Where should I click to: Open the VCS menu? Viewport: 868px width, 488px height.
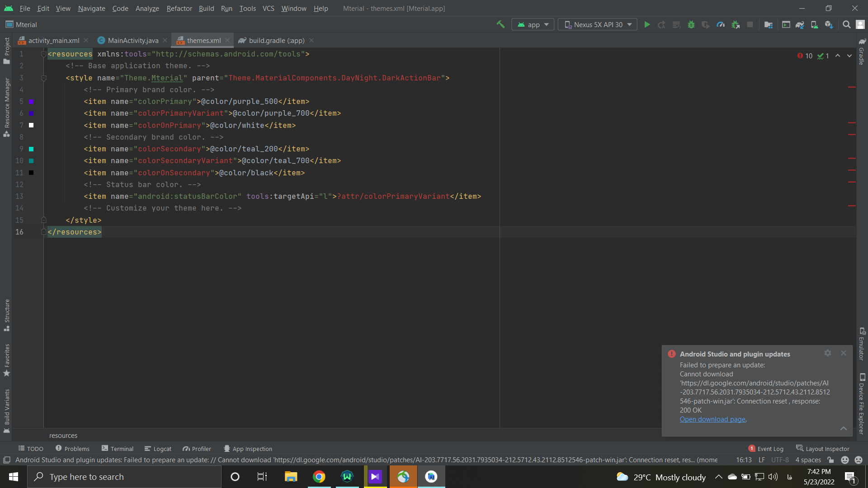click(x=268, y=8)
